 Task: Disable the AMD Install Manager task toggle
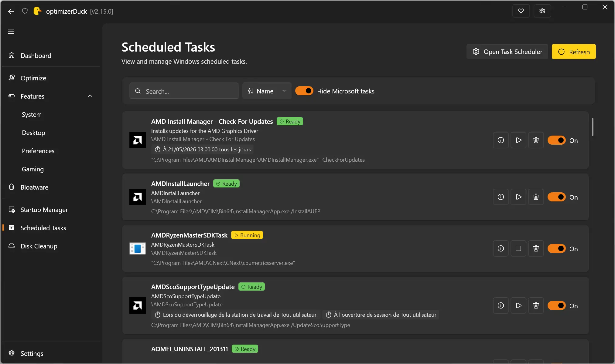(x=557, y=140)
